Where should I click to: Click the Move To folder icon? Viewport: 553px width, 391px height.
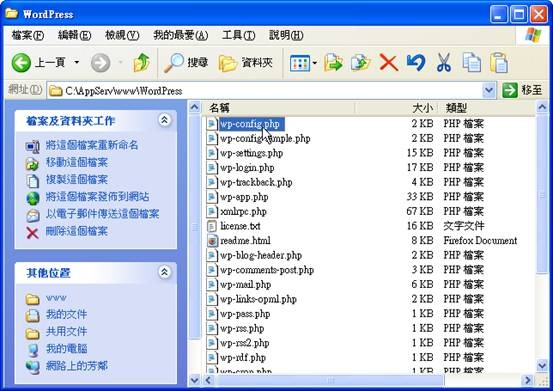pyautogui.click(x=333, y=63)
